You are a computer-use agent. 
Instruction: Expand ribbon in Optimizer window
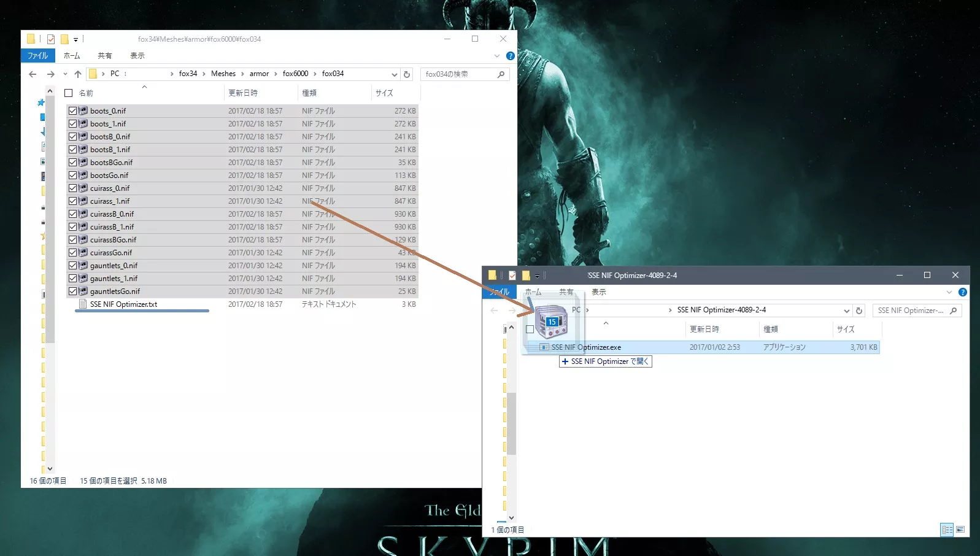point(949,292)
